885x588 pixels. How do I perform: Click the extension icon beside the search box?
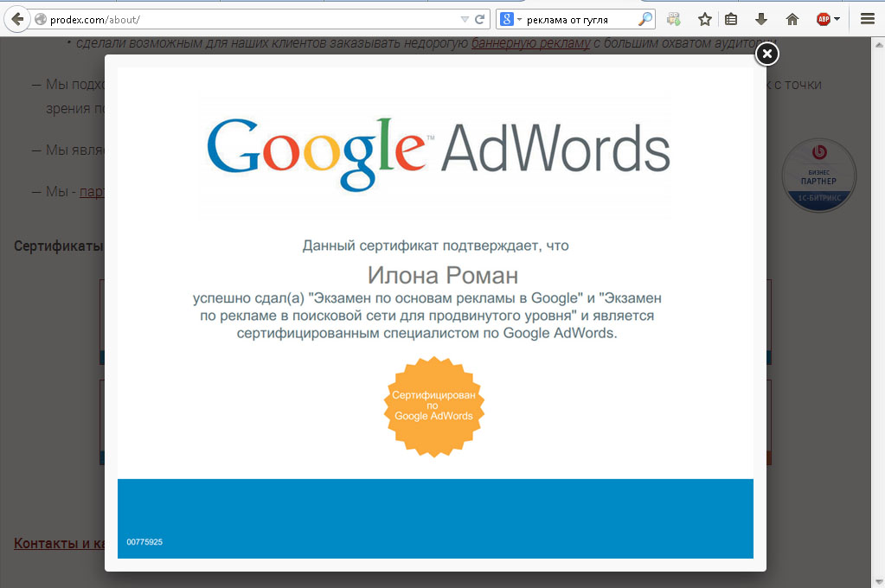[673, 20]
